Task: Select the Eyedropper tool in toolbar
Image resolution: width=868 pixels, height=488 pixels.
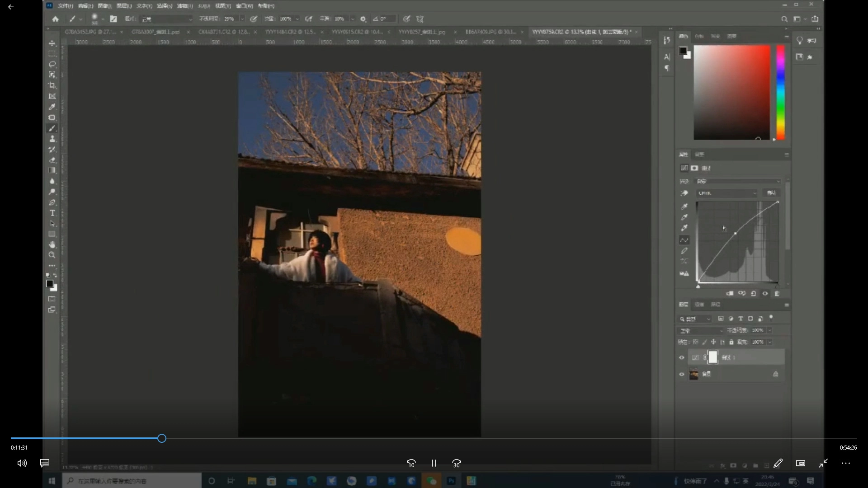Action: [52, 107]
